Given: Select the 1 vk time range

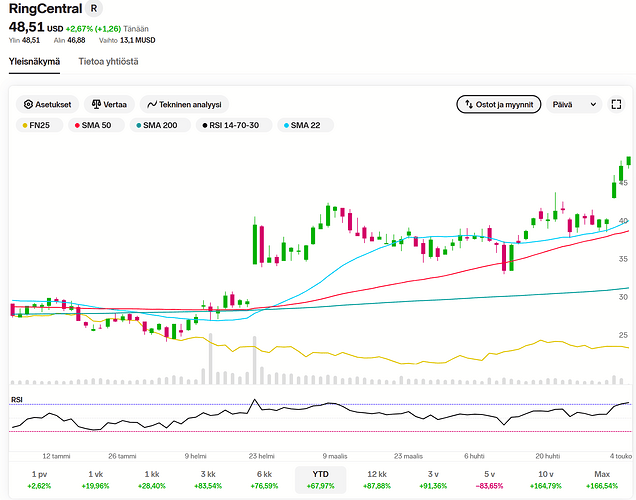Looking at the screenshot, I should [95, 479].
